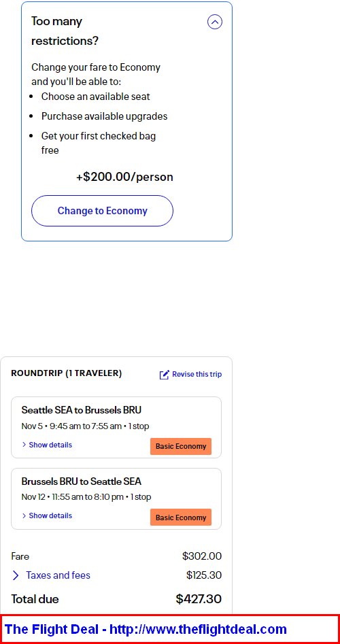Image resolution: width=340 pixels, height=644 pixels.
Task: Click the pencil edit icon beside Revise this trip
Action: 165,375
